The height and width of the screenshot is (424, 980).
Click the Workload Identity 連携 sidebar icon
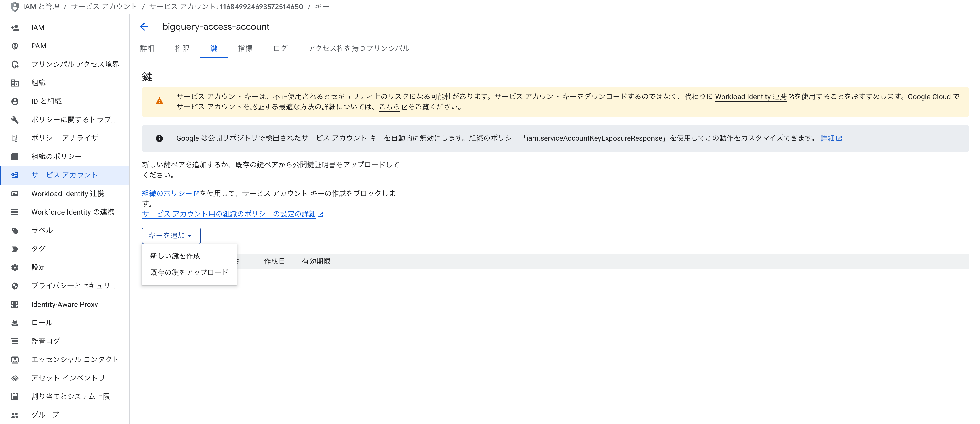(15, 193)
